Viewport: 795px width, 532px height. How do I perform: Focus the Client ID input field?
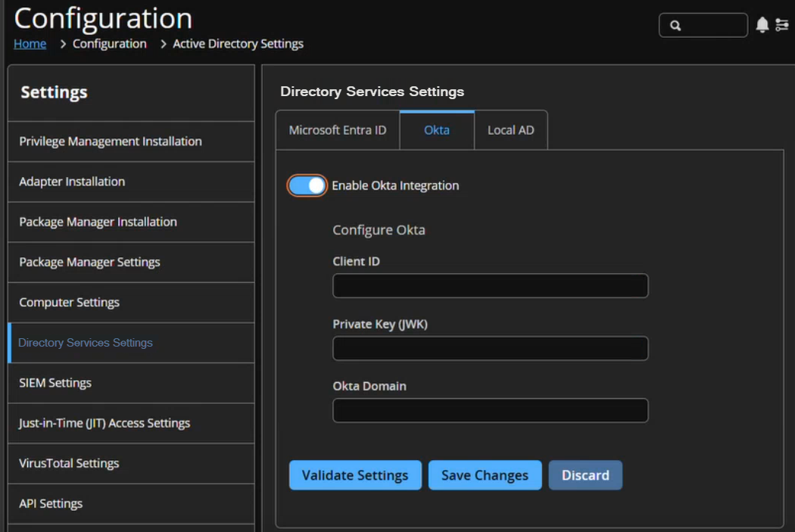(491, 286)
